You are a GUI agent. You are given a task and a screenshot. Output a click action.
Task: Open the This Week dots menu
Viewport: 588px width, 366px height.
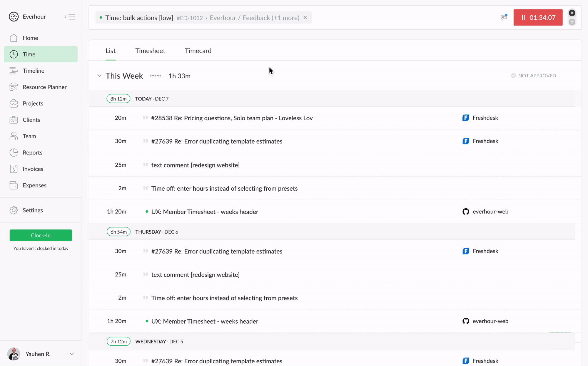[x=155, y=76]
